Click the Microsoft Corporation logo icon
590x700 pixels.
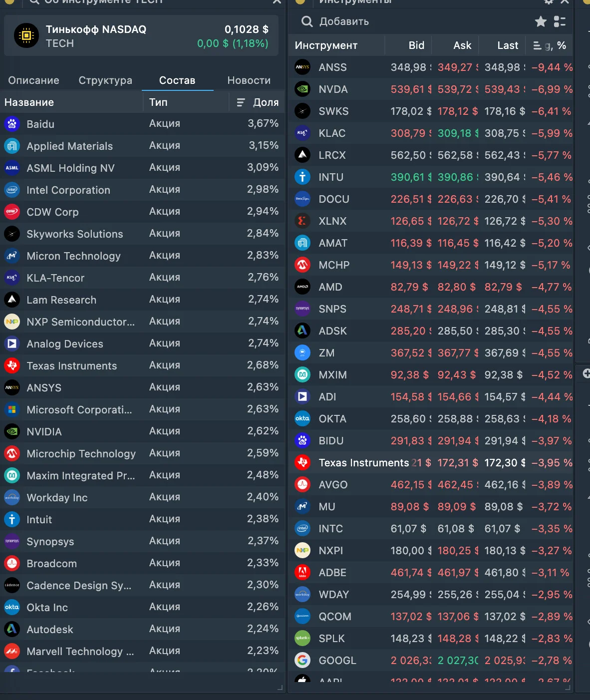coord(12,409)
